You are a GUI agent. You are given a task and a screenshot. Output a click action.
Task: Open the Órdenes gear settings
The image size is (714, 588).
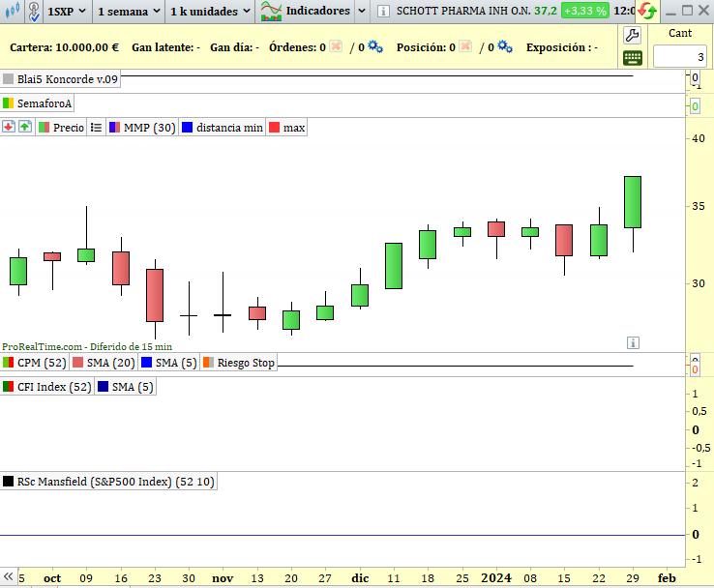coord(375,46)
